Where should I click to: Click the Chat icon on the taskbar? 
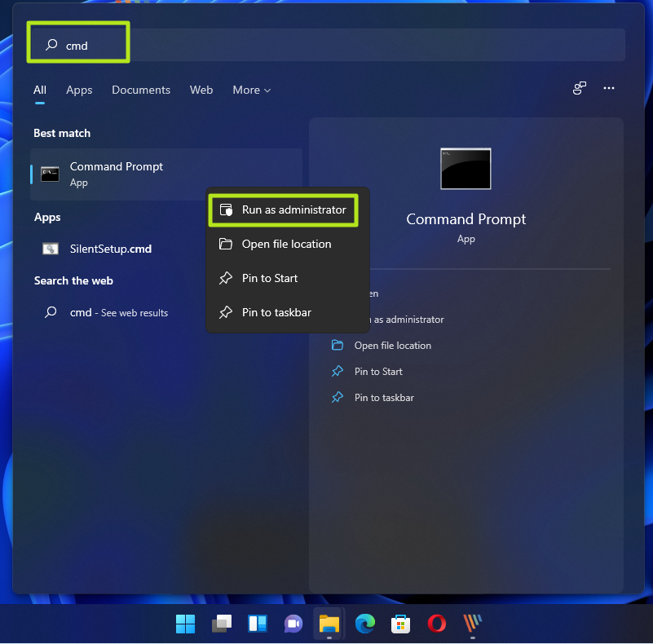point(293,624)
